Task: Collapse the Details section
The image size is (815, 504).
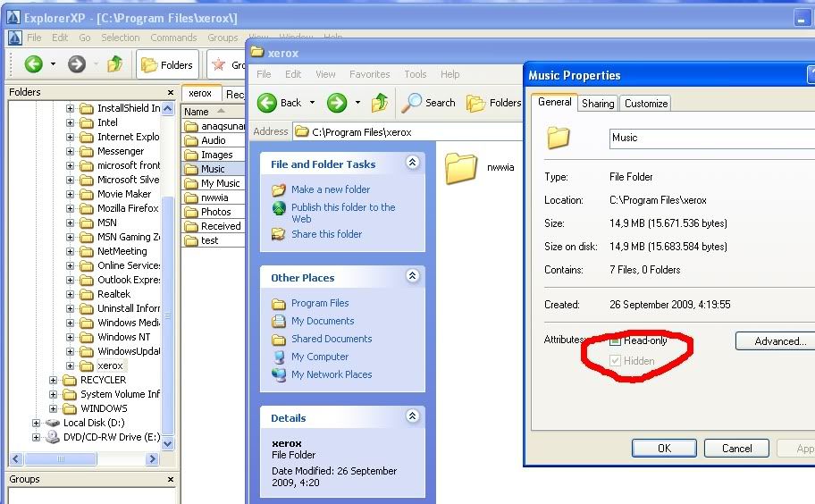Action: [x=412, y=416]
